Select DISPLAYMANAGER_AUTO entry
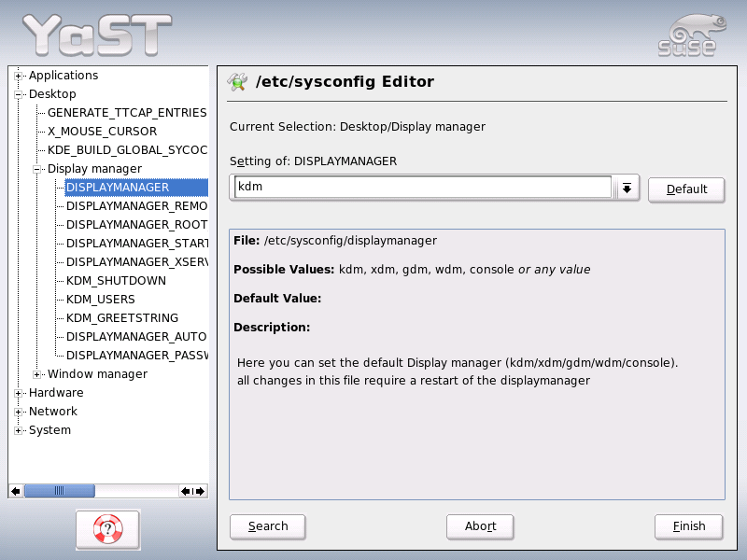Image resolution: width=747 pixels, height=560 pixels. [136, 337]
